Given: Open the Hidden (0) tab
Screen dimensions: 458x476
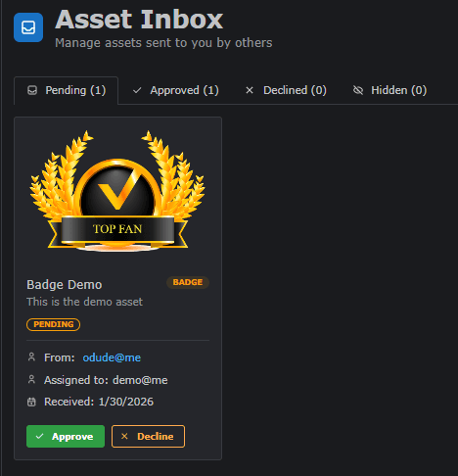Looking at the screenshot, I should tap(389, 90).
